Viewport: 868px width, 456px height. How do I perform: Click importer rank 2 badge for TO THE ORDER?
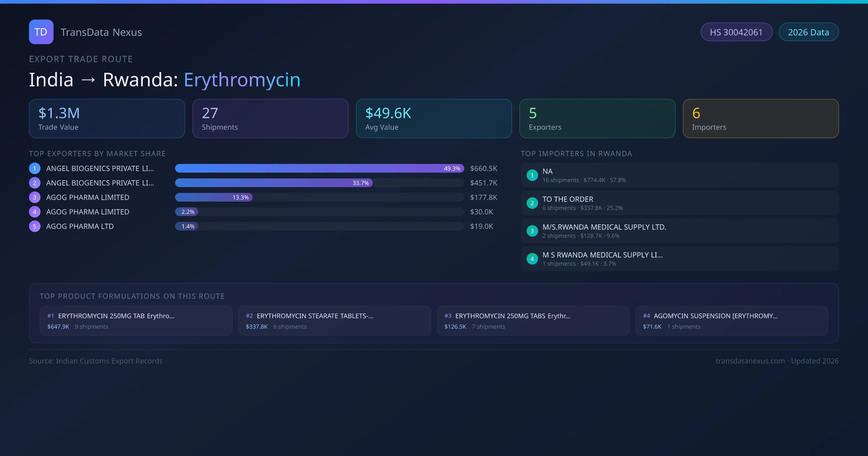tap(532, 203)
